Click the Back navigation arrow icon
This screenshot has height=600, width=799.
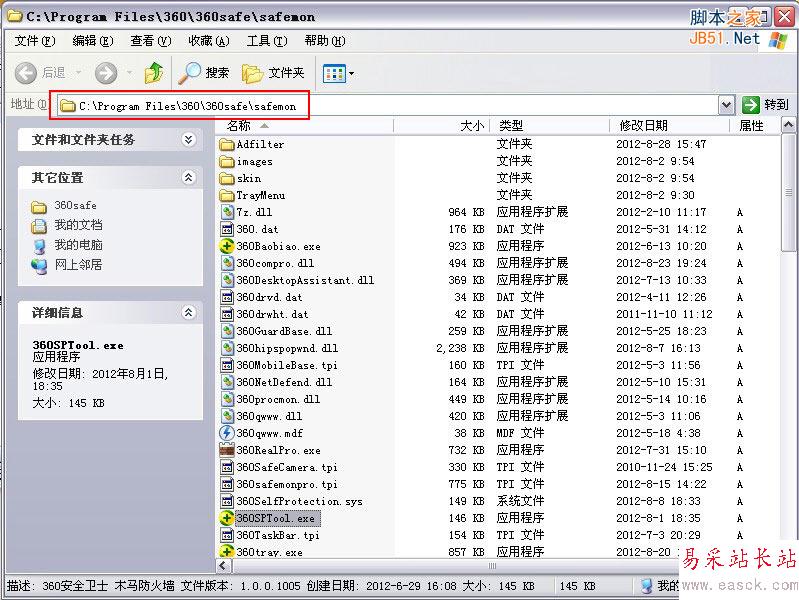point(25,73)
